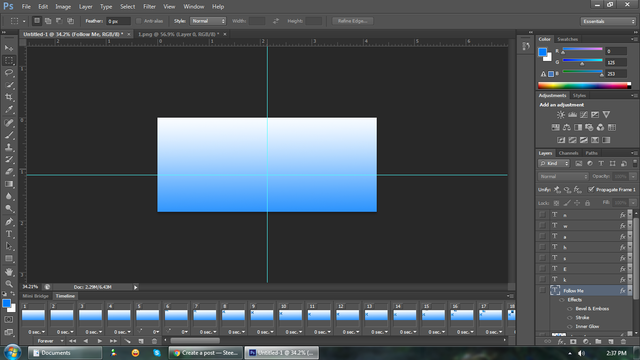Click the foreground color swatch in Color panel

pos(542,52)
